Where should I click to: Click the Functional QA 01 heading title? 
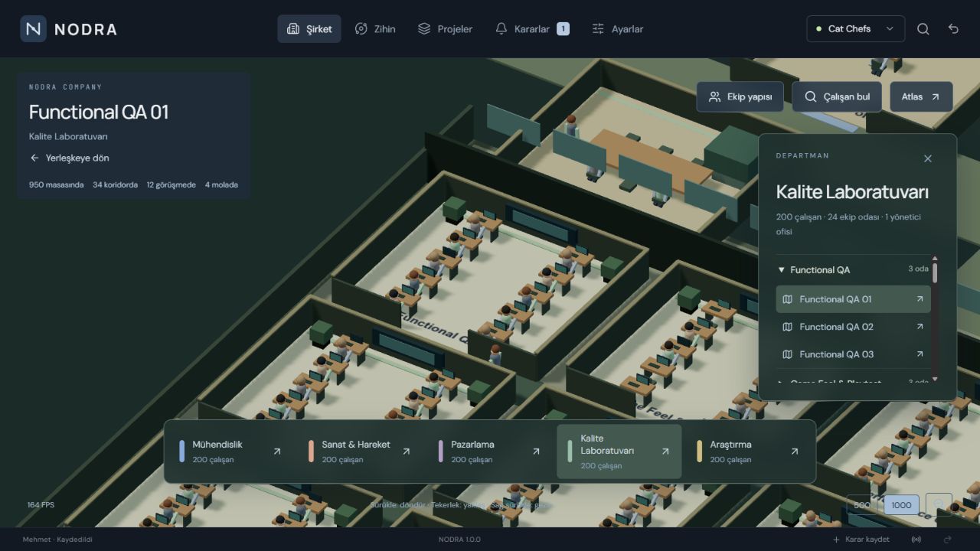tap(99, 112)
